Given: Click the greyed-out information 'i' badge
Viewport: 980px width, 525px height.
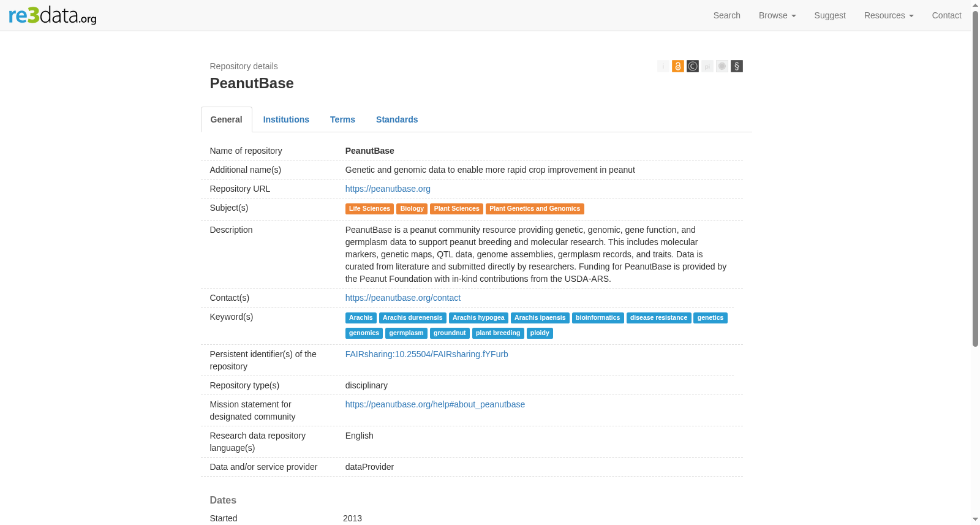Looking at the screenshot, I should tap(663, 66).
